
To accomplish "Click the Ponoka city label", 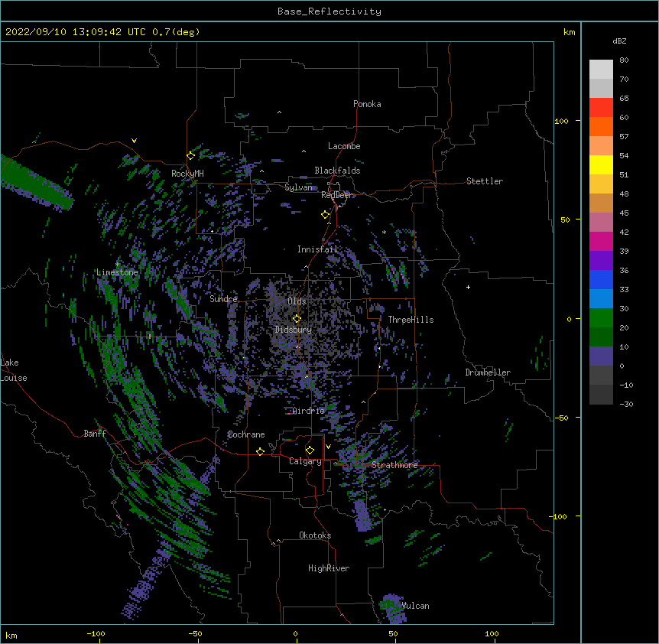I will (367, 104).
